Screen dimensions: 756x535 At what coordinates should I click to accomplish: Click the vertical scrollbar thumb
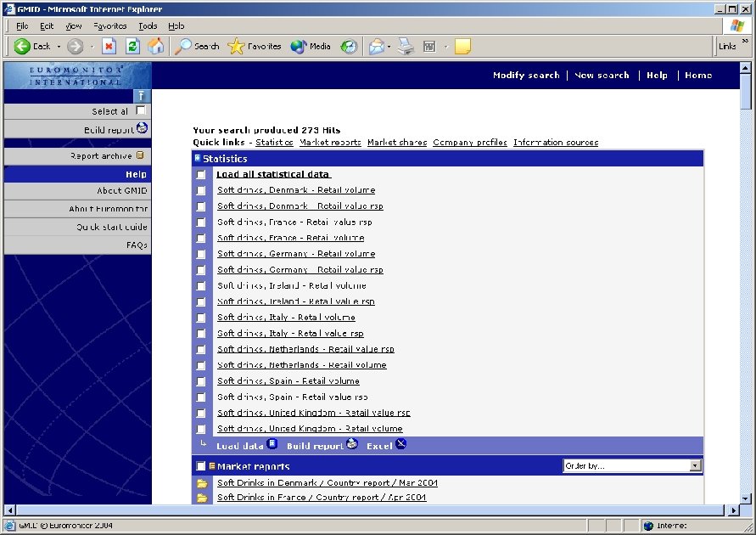[745, 92]
